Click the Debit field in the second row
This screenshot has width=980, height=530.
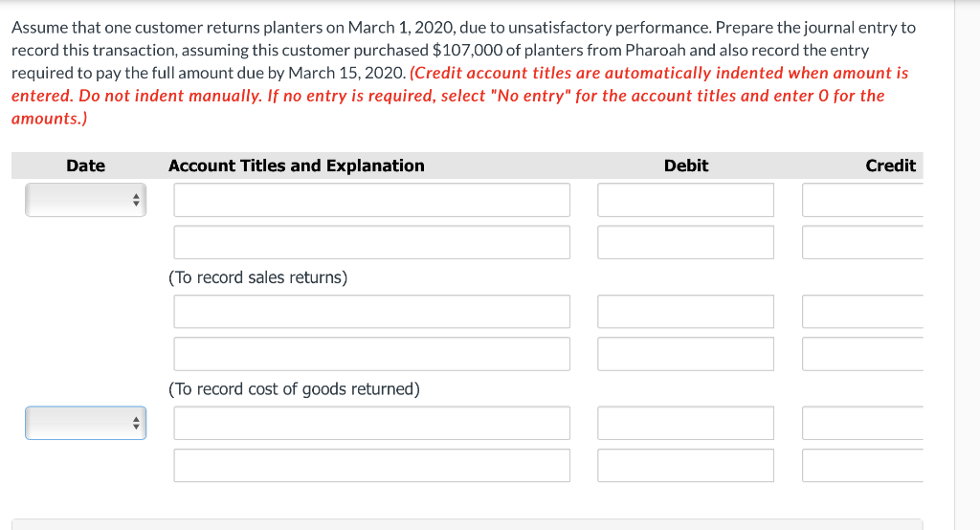tap(685, 242)
